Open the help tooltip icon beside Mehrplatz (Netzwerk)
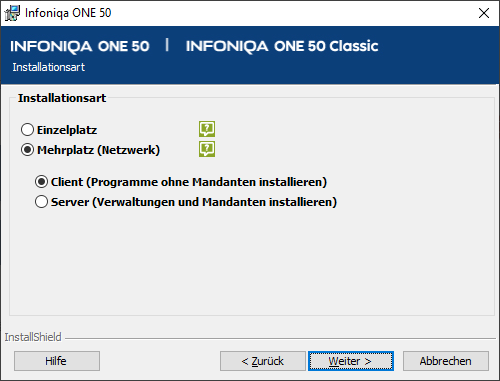The image size is (500, 381). click(207, 149)
